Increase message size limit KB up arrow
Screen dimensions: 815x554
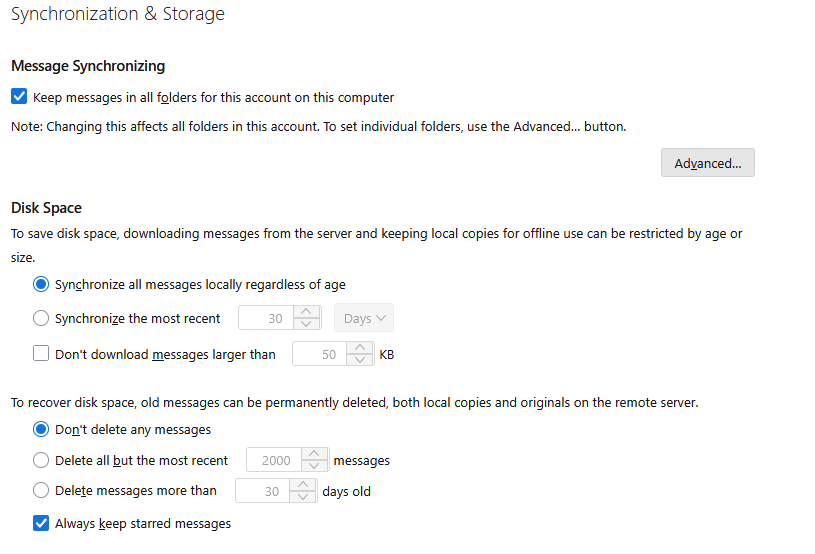[x=360, y=348]
